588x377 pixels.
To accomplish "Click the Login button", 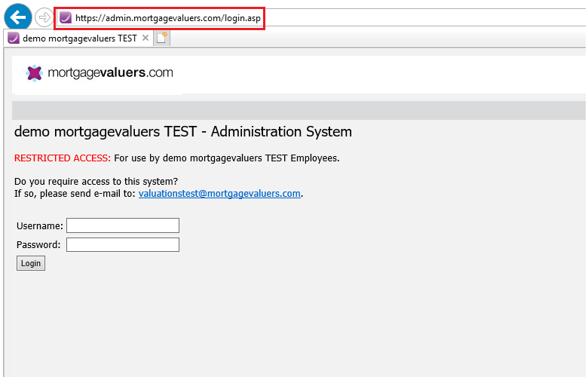I will [31, 263].
